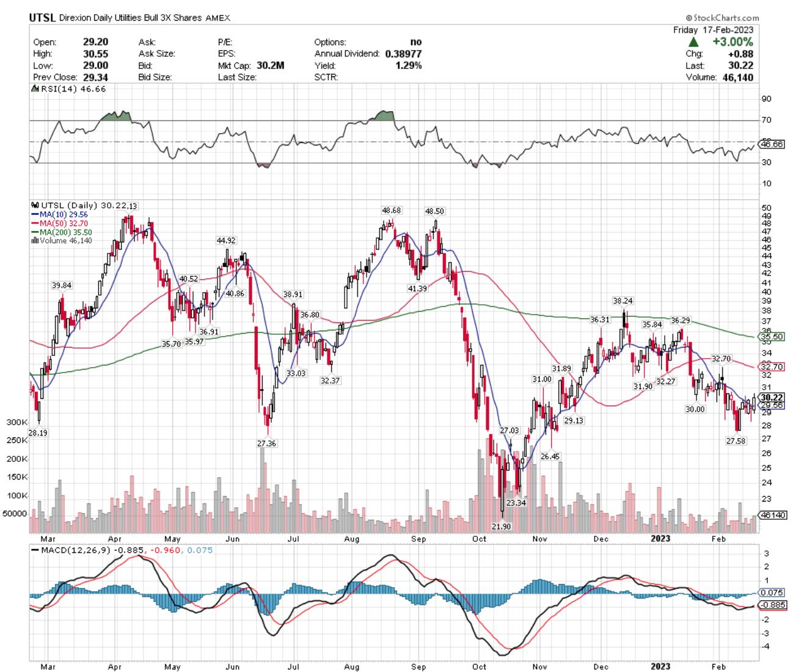Click the 21.90 October low price label

(x=501, y=526)
